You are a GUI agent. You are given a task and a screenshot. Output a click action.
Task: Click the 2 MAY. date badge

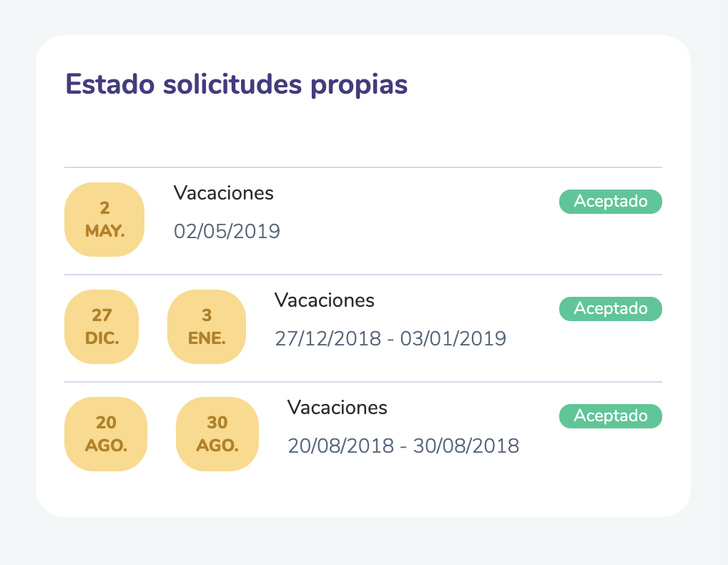(104, 220)
